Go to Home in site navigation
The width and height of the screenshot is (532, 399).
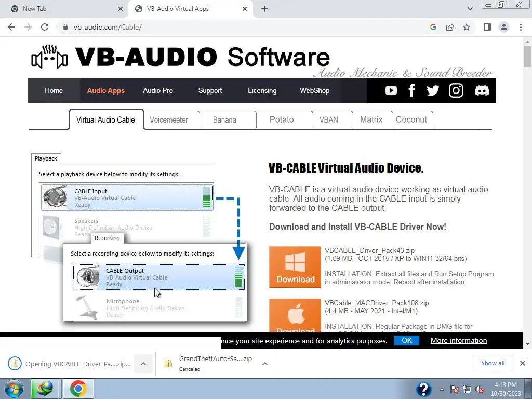tap(54, 90)
